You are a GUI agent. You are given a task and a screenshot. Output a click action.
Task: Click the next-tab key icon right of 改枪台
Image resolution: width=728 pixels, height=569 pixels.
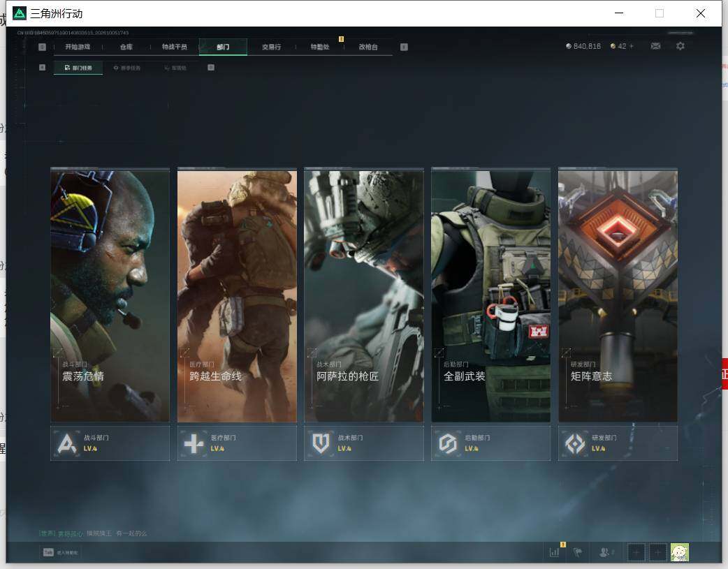pyautogui.click(x=404, y=47)
